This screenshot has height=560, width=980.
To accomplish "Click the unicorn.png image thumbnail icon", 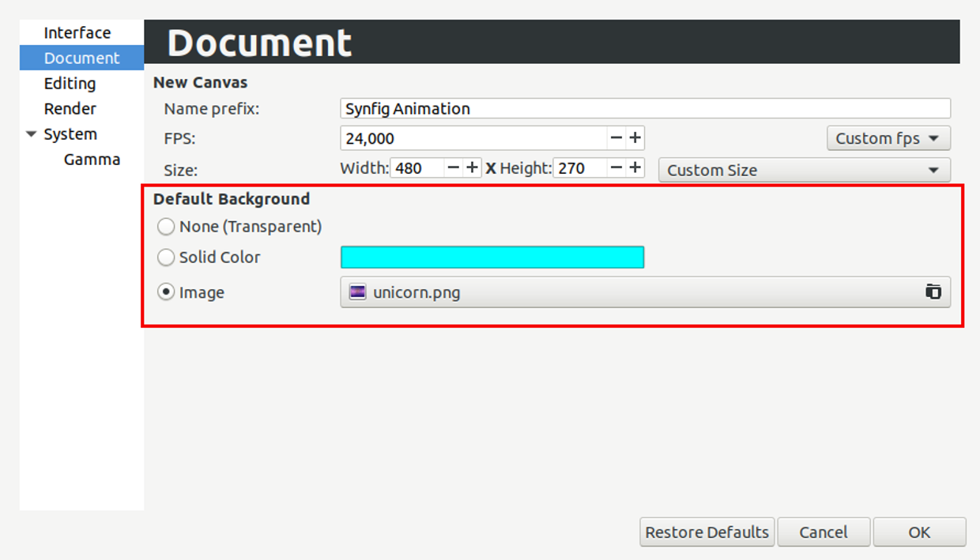I will point(357,292).
